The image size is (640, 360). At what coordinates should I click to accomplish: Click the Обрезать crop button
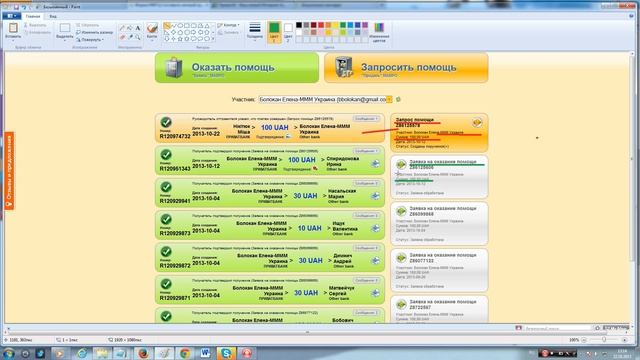pyautogui.click(x=87, y=25)
